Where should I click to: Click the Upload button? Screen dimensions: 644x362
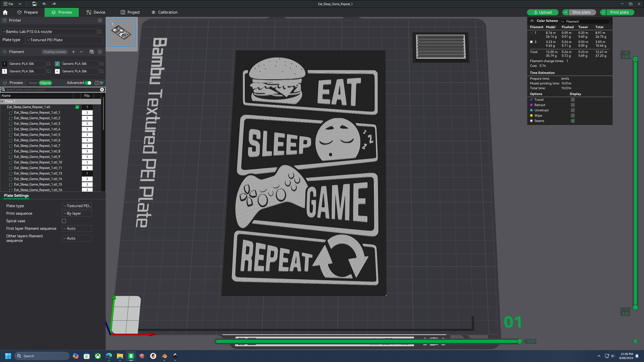(x=543, y=12)
